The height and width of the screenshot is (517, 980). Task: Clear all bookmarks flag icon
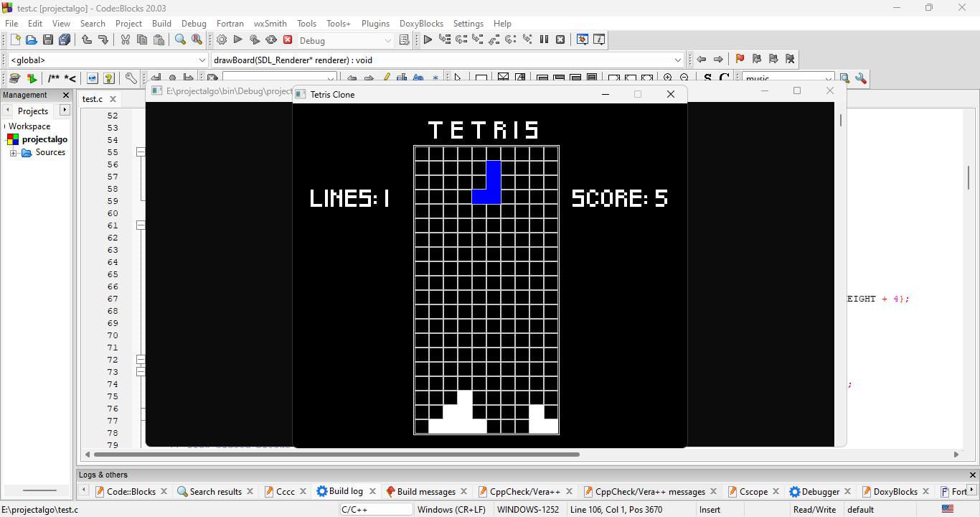coord(790,60)
